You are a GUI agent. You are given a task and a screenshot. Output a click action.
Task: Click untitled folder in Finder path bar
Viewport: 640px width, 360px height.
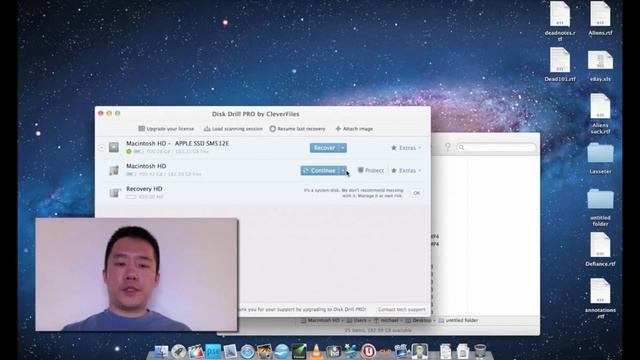point(458,320)
